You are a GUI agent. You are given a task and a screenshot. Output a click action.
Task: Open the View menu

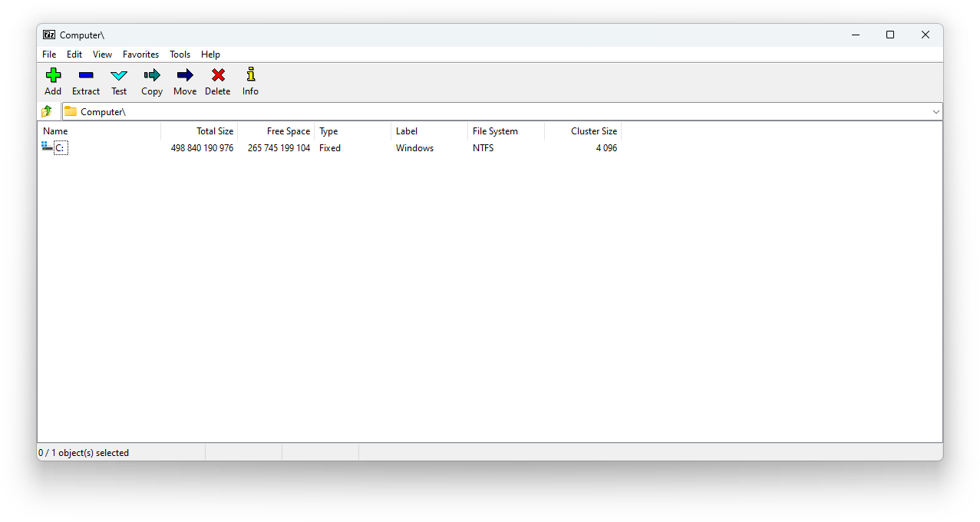(x=102, y=55)
